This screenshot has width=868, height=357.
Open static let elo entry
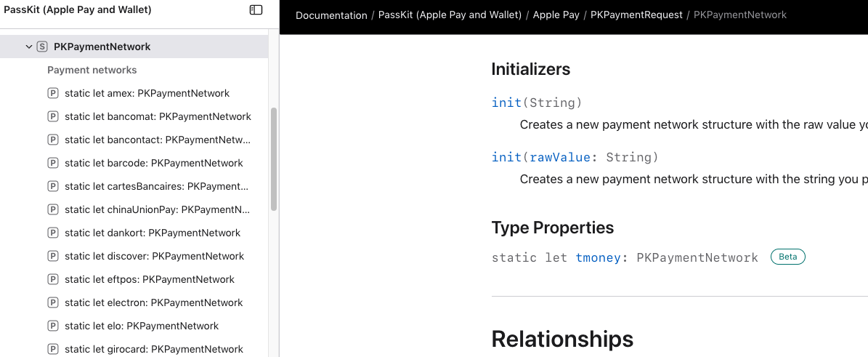point(142,326)
